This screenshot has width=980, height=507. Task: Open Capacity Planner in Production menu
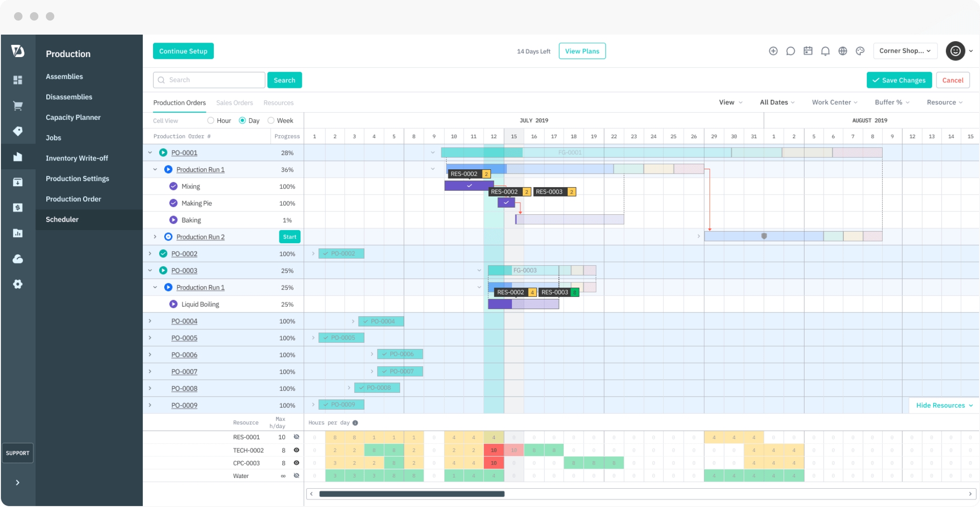[73, 117]
